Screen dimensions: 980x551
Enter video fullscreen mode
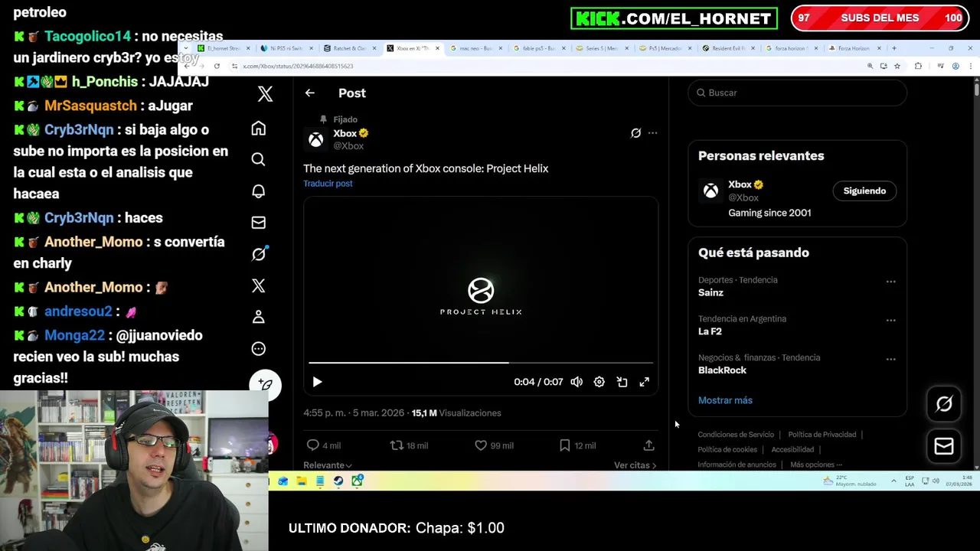tap(645, 382)
